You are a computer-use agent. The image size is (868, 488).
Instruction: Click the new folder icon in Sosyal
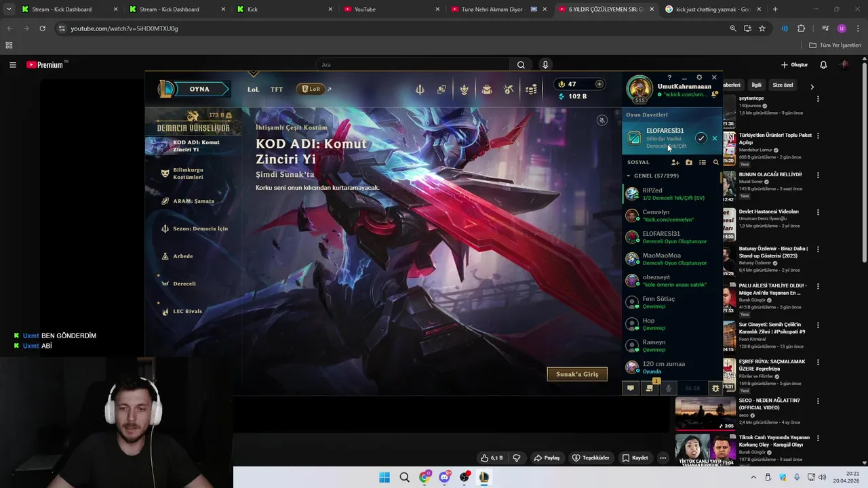[689, 162]
